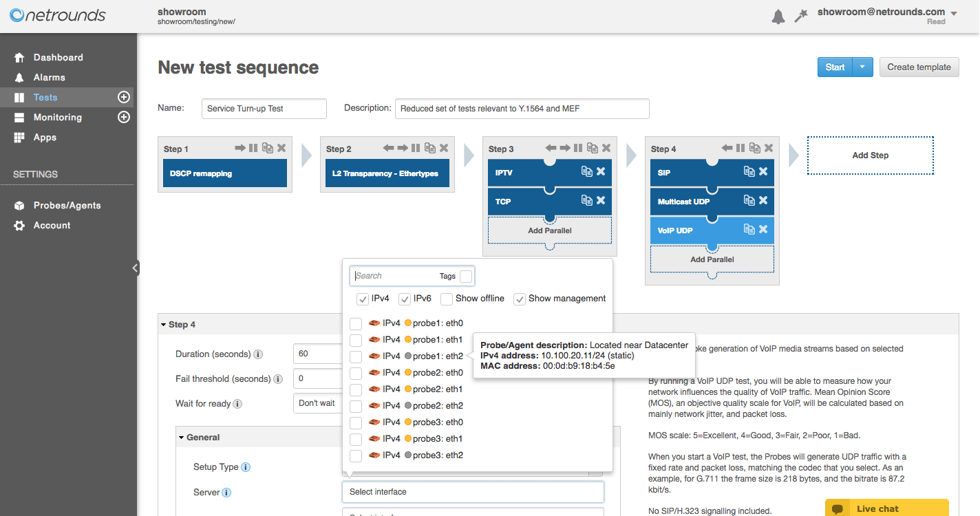Open Dashboard in the sidebar
Image resolution: width=980 pixels, height=516 pixels.
58,58
